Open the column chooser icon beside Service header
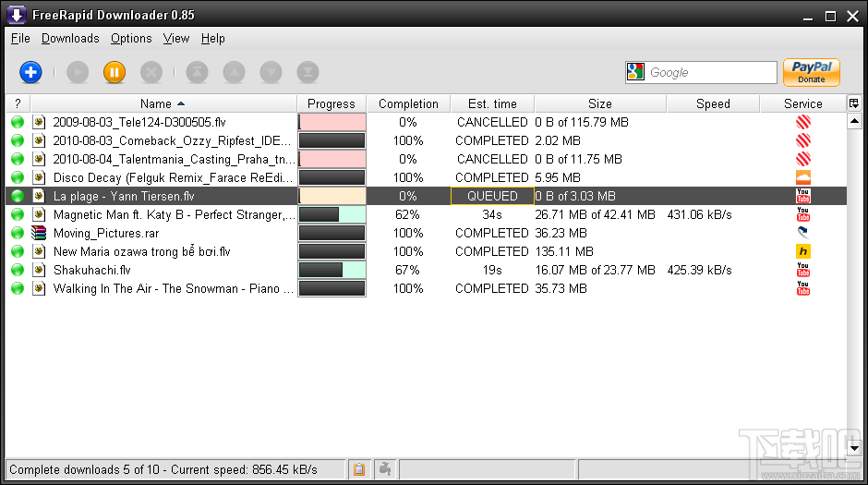This screenshot has height=485, width=868. (x=853, y=103)
